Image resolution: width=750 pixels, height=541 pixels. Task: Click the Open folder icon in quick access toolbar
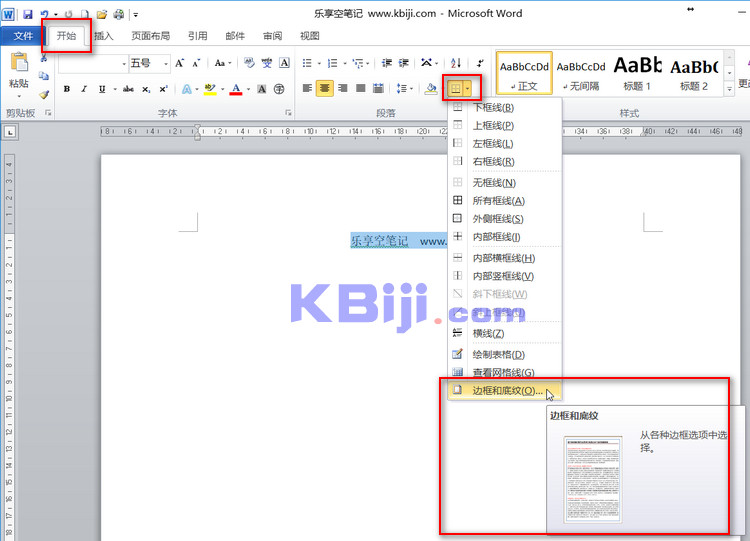pos(101,14)
